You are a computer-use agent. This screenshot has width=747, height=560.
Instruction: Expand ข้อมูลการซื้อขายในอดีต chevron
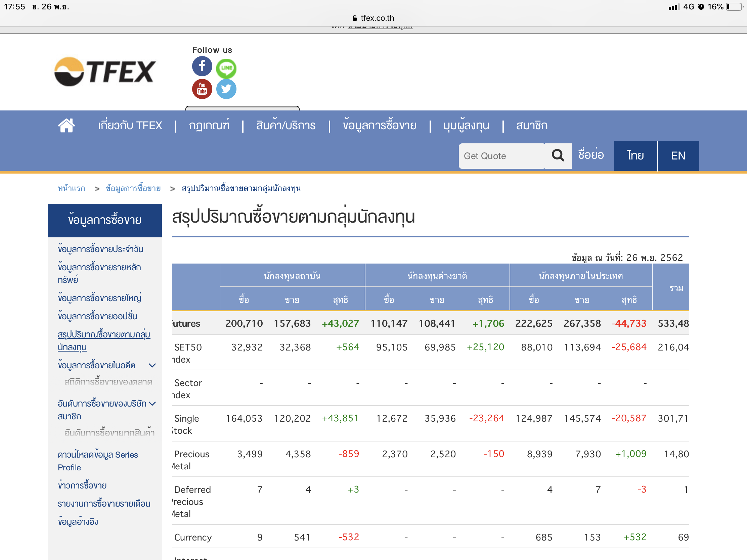coord(152,365)
